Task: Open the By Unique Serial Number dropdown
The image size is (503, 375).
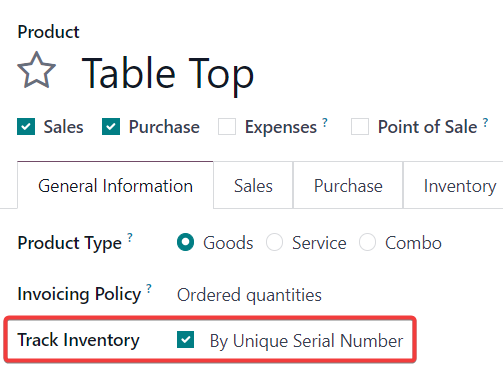Action: (x=306, y=341)
